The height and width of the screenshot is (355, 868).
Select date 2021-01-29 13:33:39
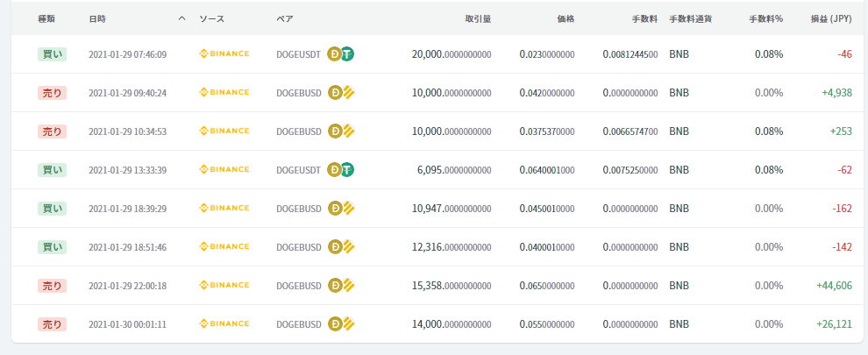tap(127, 170)
